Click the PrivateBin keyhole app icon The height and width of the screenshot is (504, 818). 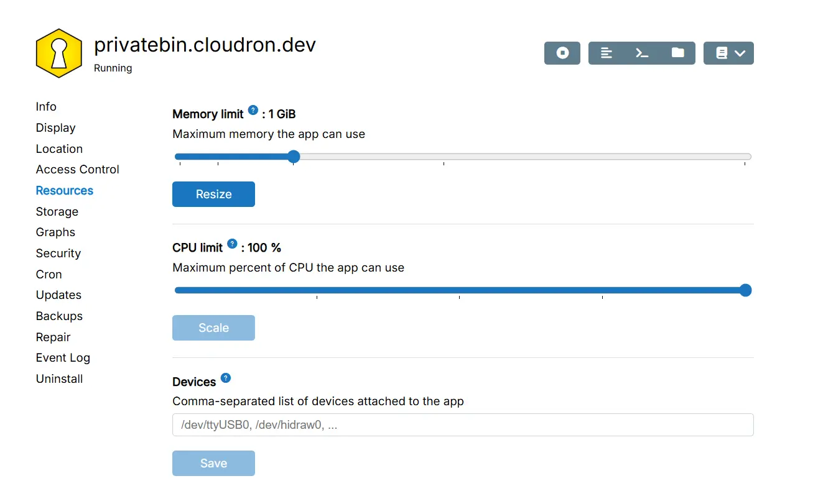(x=59, y=53)
